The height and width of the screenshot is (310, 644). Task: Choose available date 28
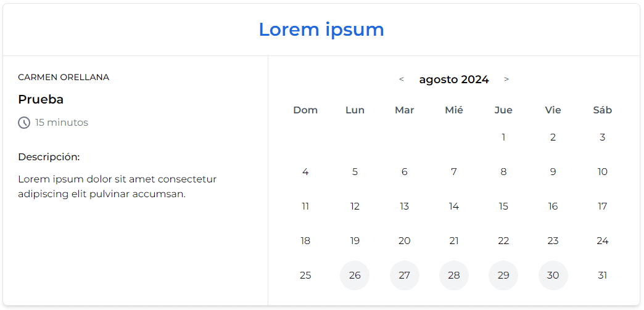[454, 275]
